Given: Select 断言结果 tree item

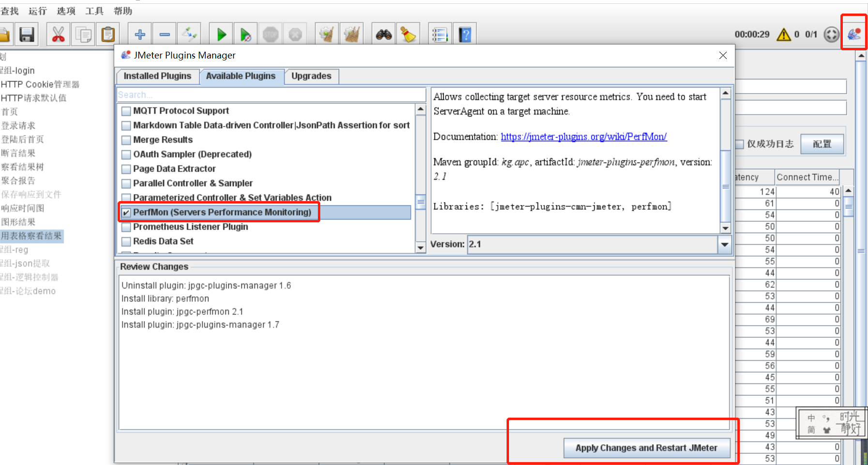Looking at the screenshot, I should tap(18, 153).
